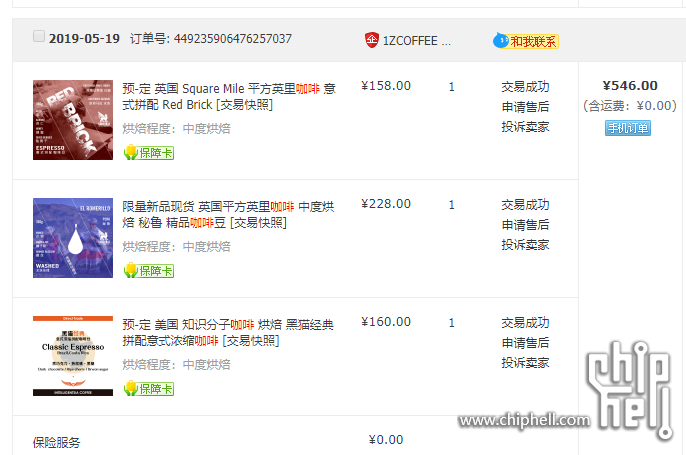Screen dimensions: 686x455
Task: Click the 和我联系 chat button
Action: pos(526,41)
